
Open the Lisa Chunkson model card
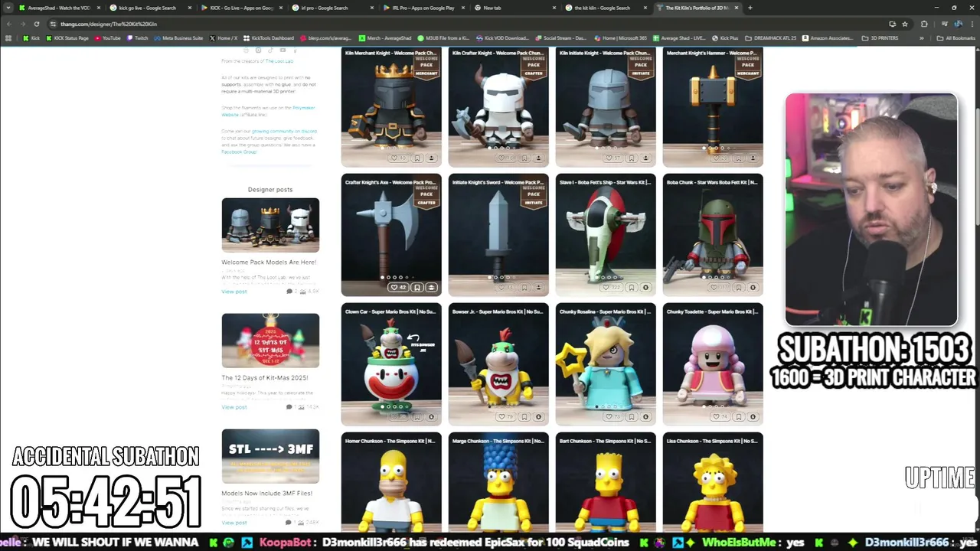(x=713, y=482)
